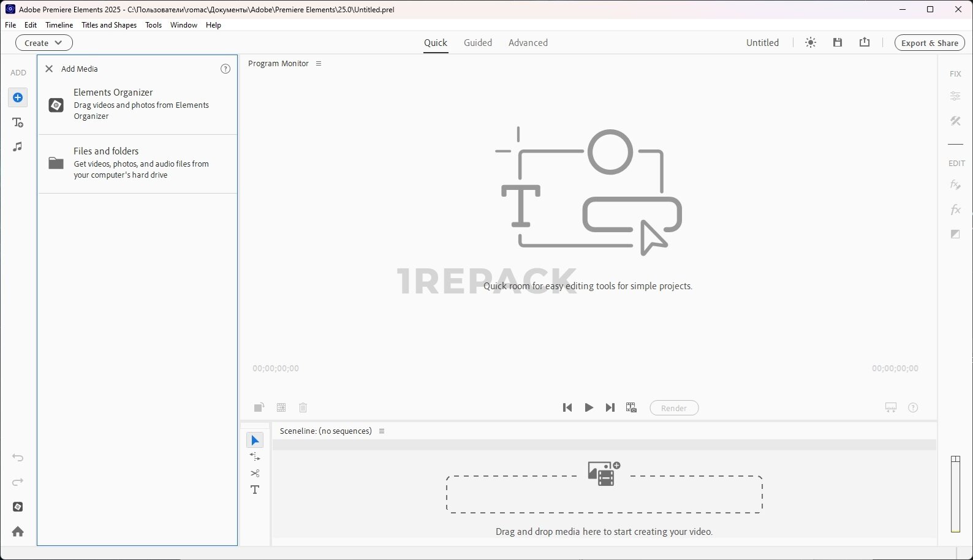Screen dimensions: 973x560
Task: Click the Untitled project name
Action: click(762, 43)
